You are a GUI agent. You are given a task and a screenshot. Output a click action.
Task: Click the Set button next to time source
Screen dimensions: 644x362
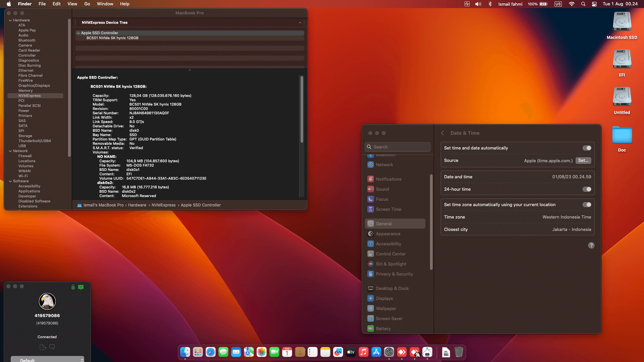coord(583,161)
